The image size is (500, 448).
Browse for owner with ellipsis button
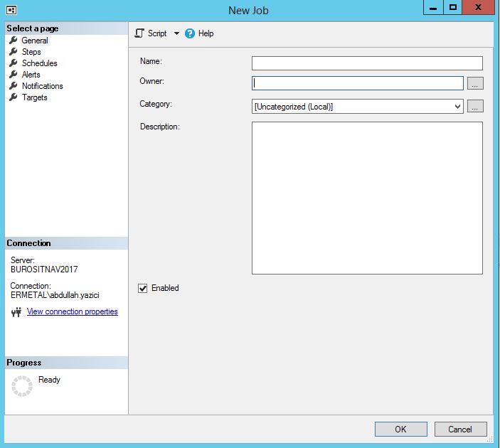coord(476,83)
